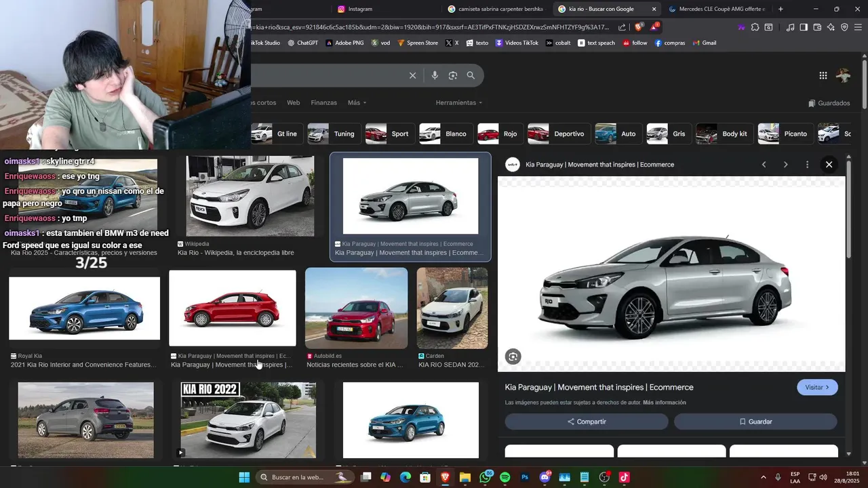The image size is (868, 488).
Task: Open Google Lens image search icon
Action: click(x=453, y=75)
